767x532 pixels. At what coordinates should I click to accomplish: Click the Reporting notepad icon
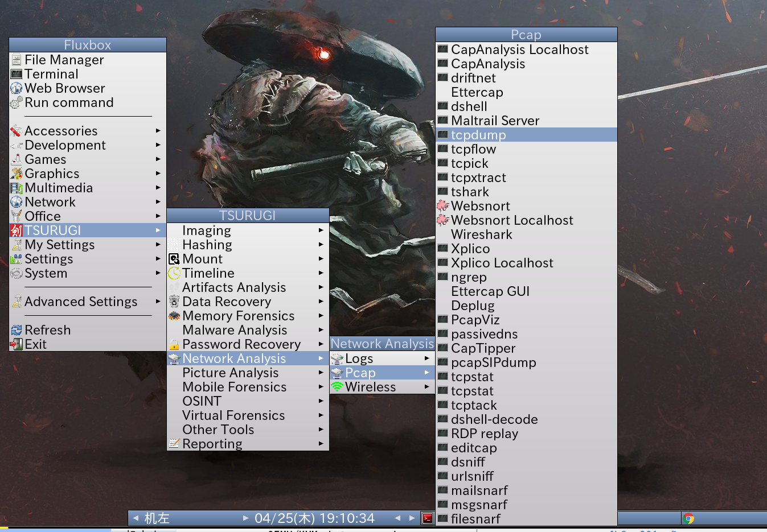tap(174, 444)
